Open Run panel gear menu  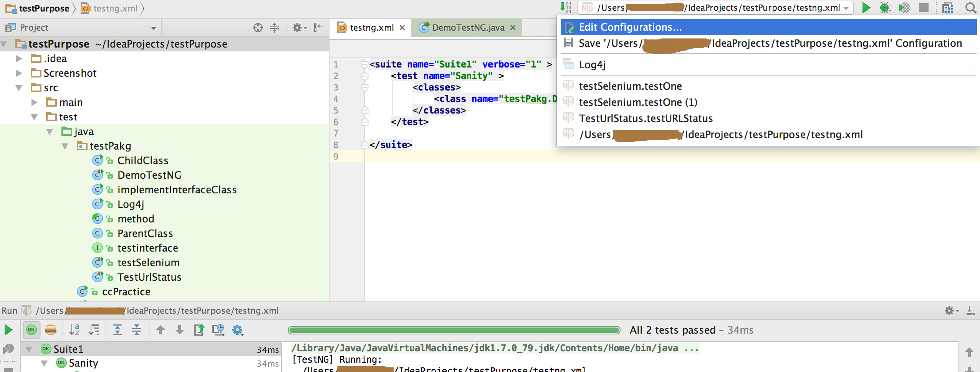951,311
